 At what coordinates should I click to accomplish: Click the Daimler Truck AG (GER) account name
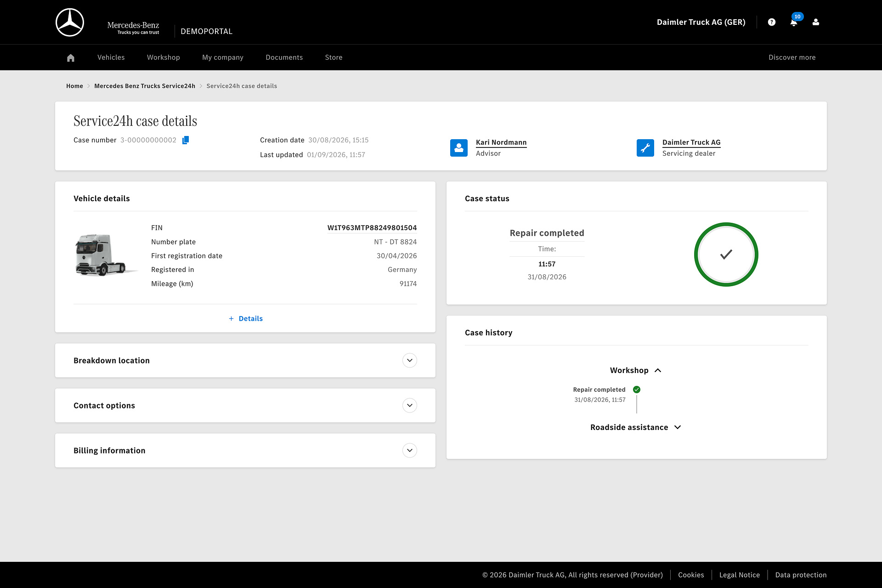click(x=701, y=22)
